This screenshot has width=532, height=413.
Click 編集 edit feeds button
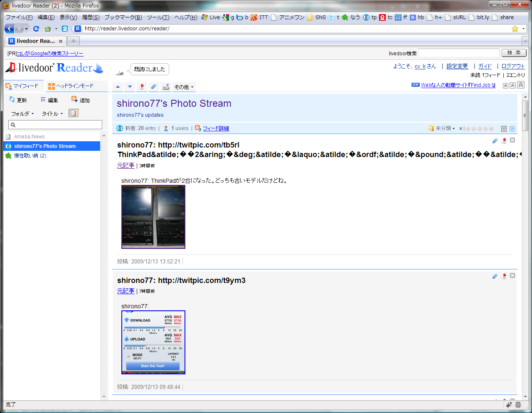(49, 100)
